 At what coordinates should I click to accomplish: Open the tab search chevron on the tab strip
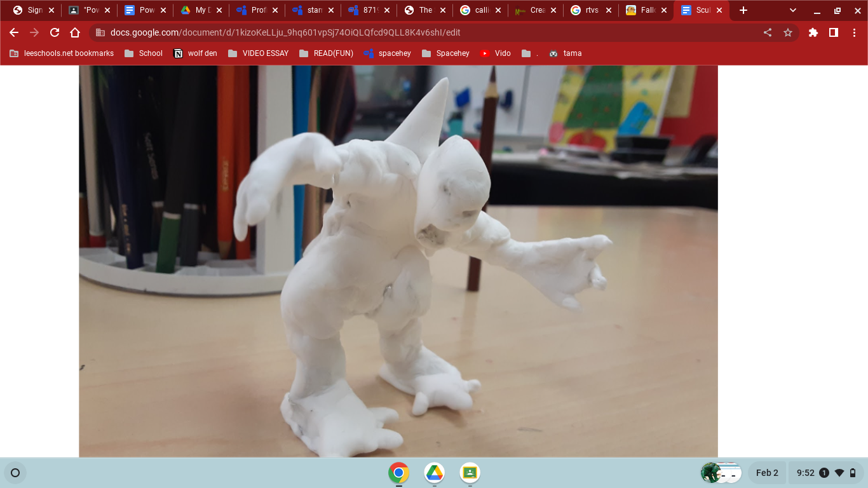pyautogui.click(x=792, y=10)
